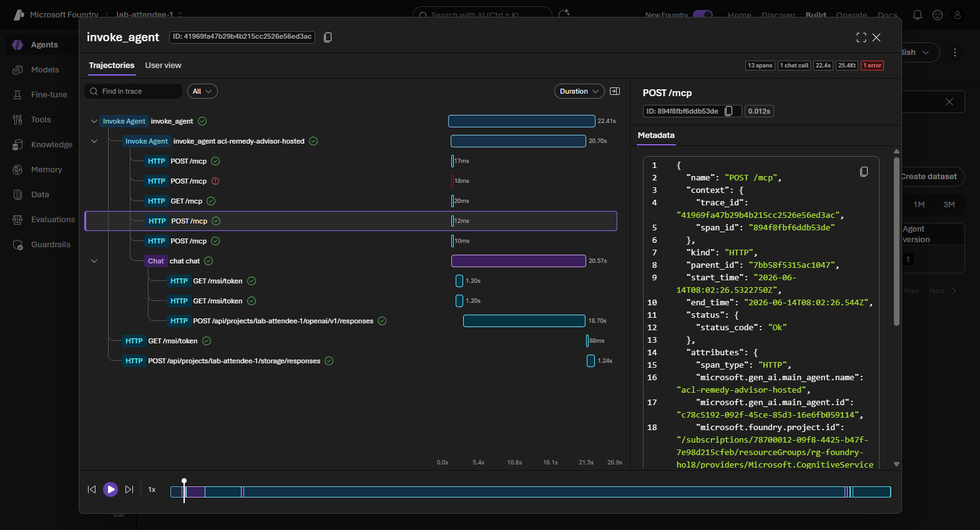Collapse the chat chat span

coord(94,261)
